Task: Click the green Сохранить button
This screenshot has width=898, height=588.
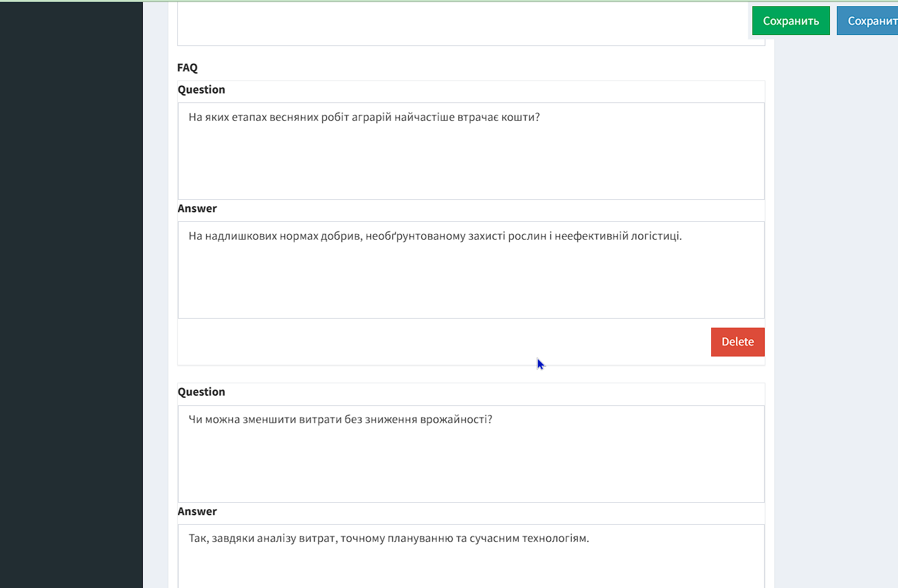Action: 791,21
